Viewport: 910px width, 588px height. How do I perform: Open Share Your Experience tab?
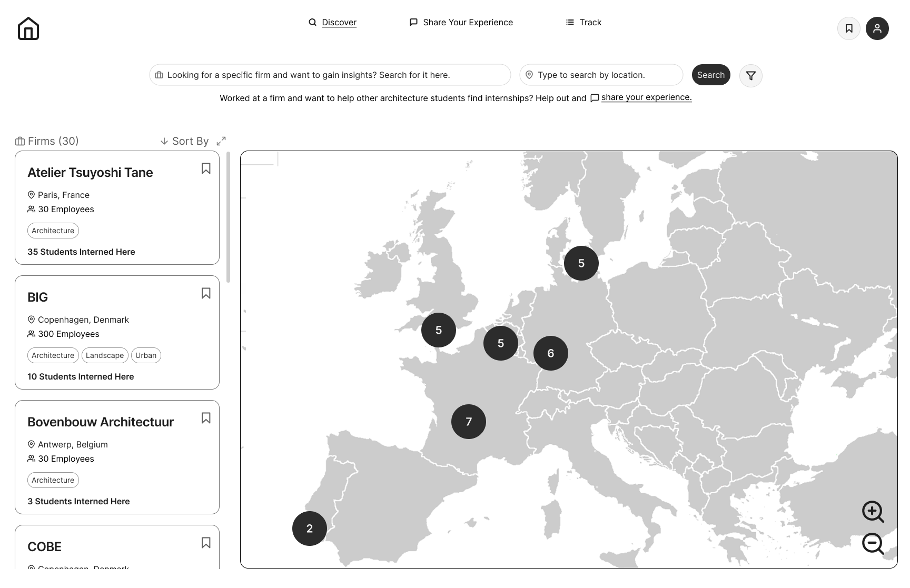pos(461,22)
